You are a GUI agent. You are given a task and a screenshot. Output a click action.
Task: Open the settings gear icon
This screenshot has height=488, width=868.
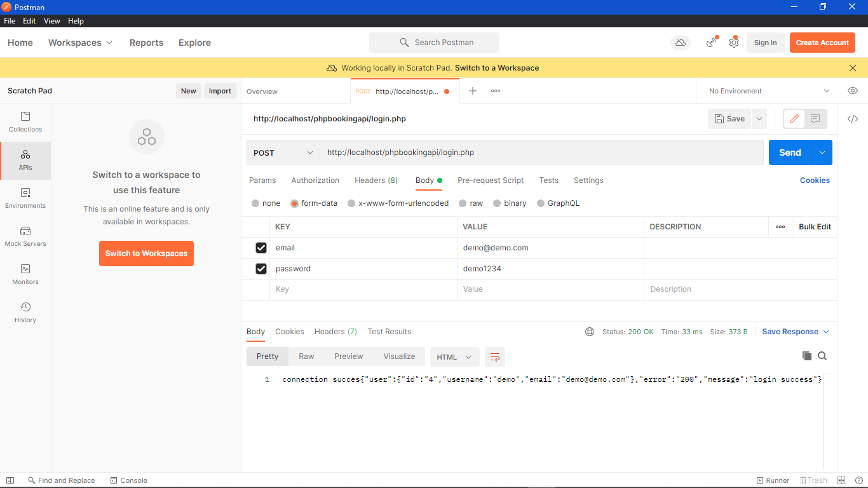734,43
